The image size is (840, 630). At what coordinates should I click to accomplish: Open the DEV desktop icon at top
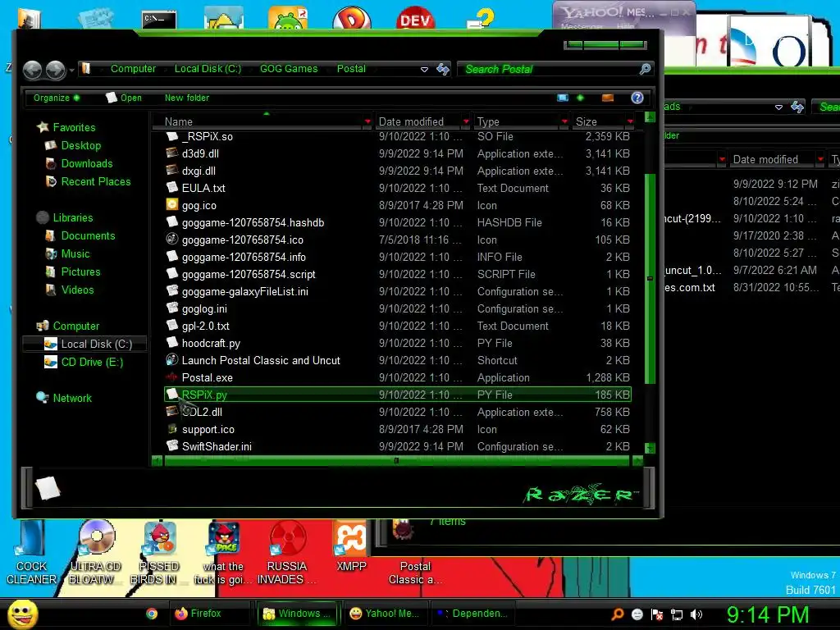pos(415,19)
